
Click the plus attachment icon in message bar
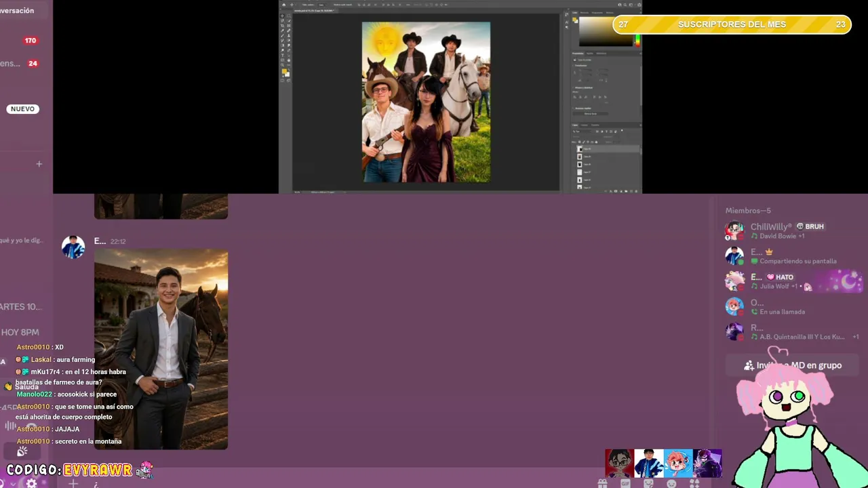click(x=73, y=483)
